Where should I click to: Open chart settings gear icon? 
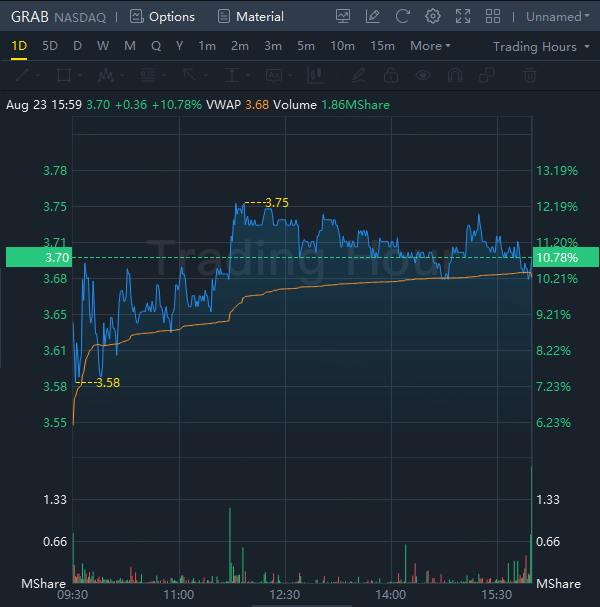432,16
